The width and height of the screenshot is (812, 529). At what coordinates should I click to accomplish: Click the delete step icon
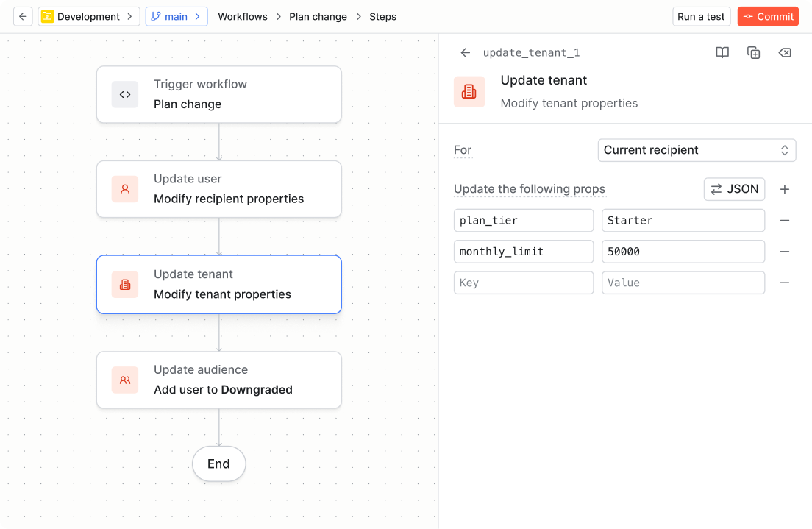785,53
